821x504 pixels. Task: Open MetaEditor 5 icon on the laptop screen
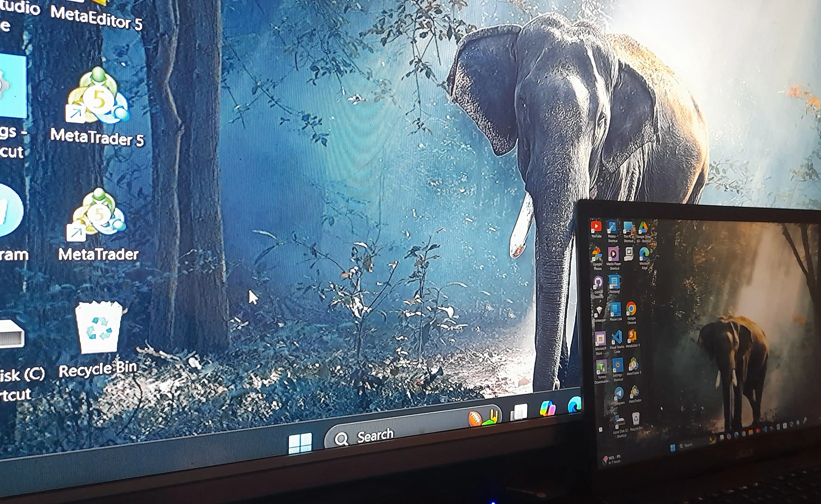pos(632,338)
